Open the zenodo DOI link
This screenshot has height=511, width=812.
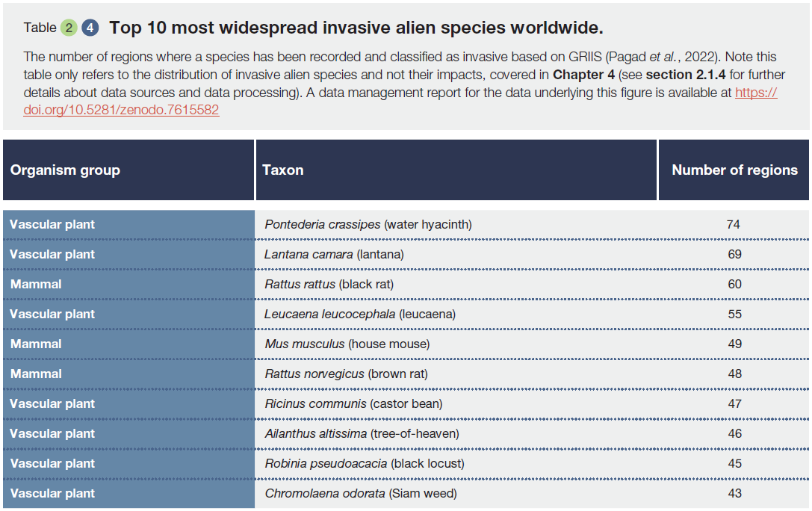[x=121, y=110]
